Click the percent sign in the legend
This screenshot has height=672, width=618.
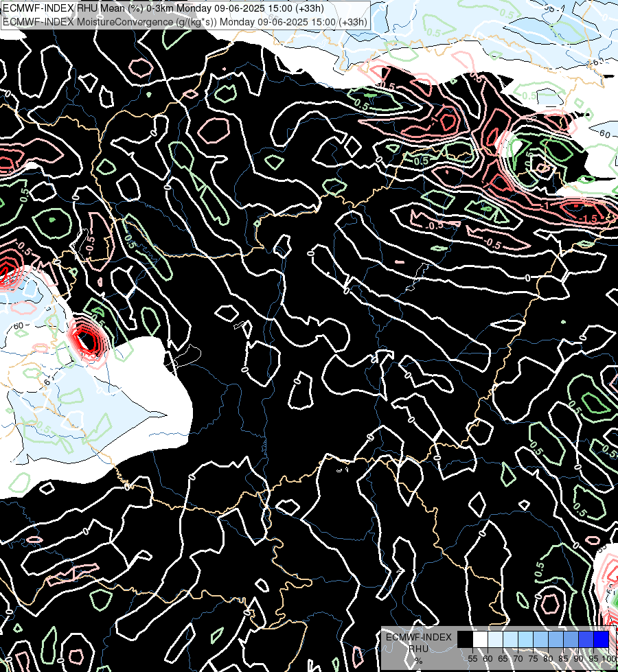click(x=419, y=660)
